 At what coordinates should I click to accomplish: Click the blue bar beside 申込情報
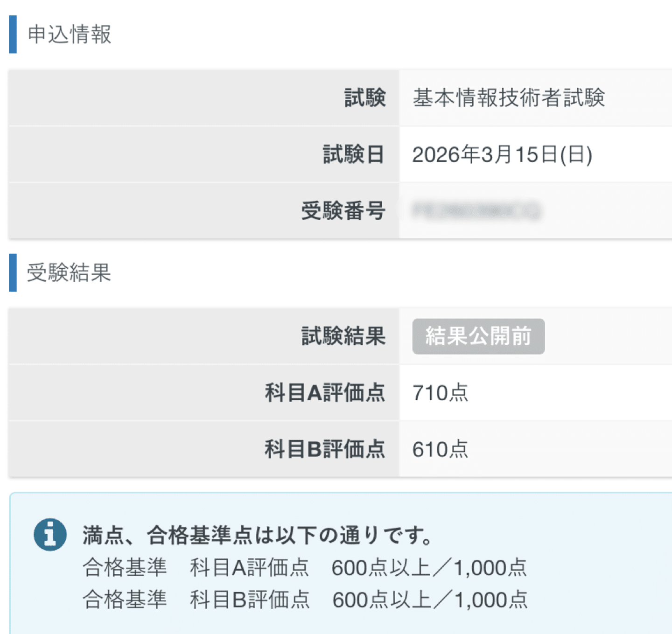pos(13,35)
